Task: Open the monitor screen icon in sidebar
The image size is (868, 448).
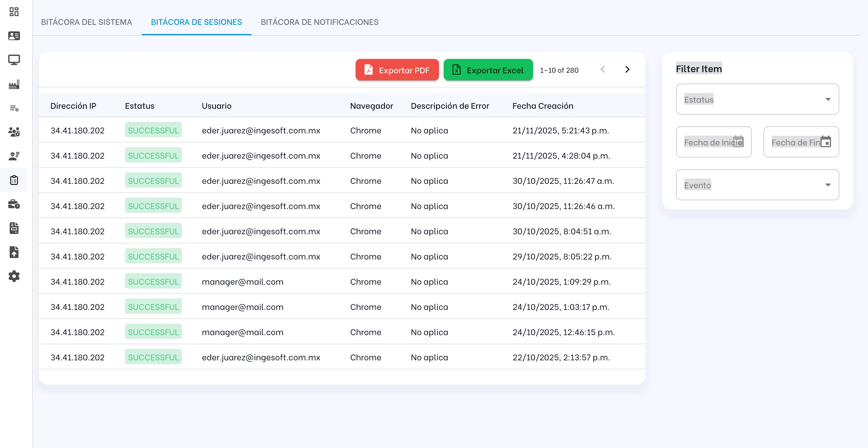Action: (x=14, y=60)
